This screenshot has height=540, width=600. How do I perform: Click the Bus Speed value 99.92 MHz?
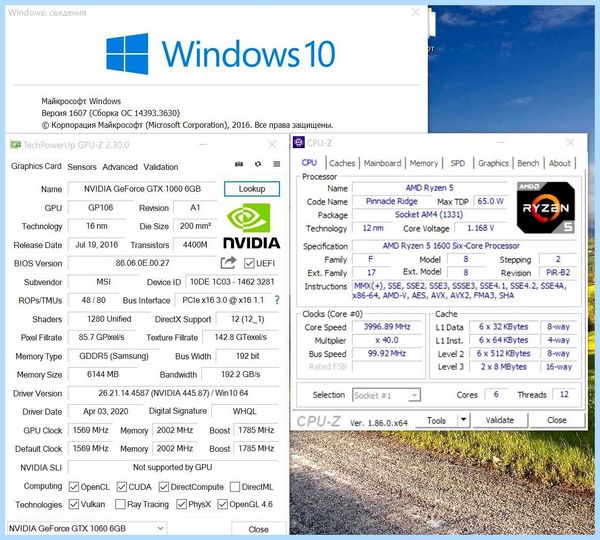pos(387,353)
